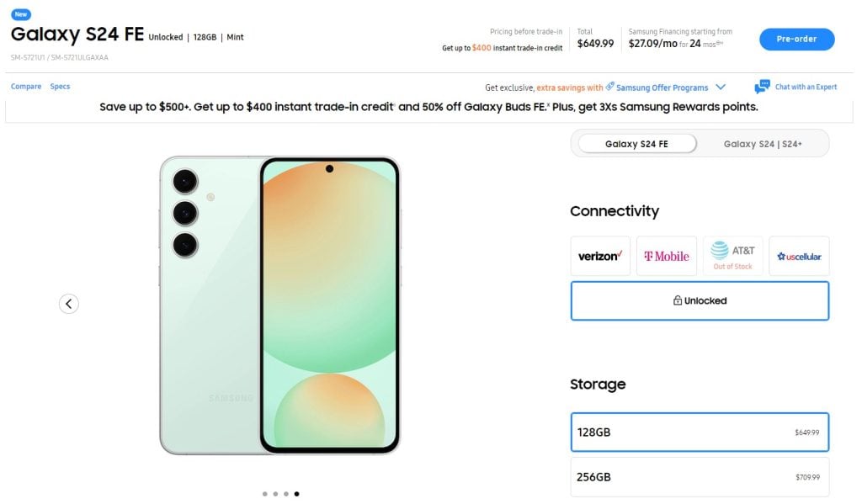Switch to the Galaxy S24 FE tab
The height and width of the screenshot is (504, 862).
coord(637,144)
